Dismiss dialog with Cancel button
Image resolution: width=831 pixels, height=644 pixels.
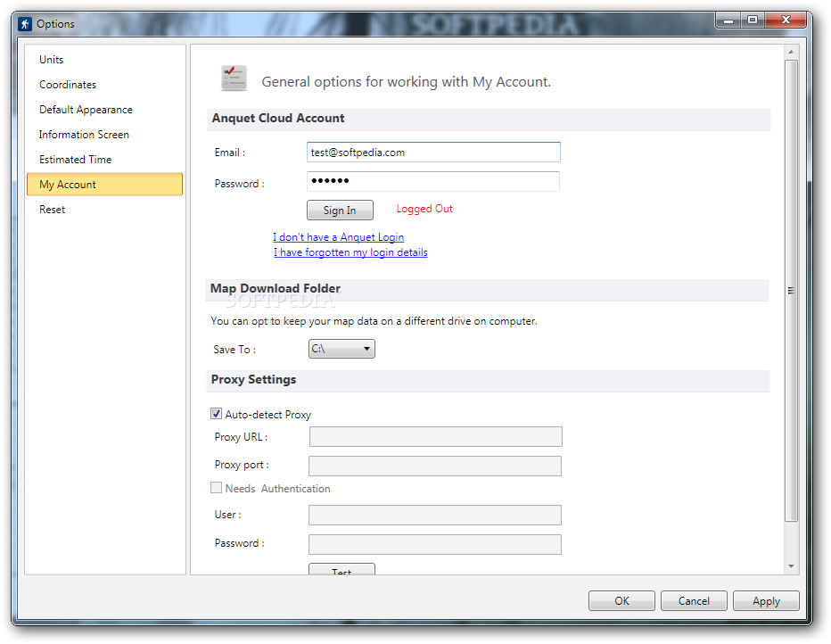point(694,600)
